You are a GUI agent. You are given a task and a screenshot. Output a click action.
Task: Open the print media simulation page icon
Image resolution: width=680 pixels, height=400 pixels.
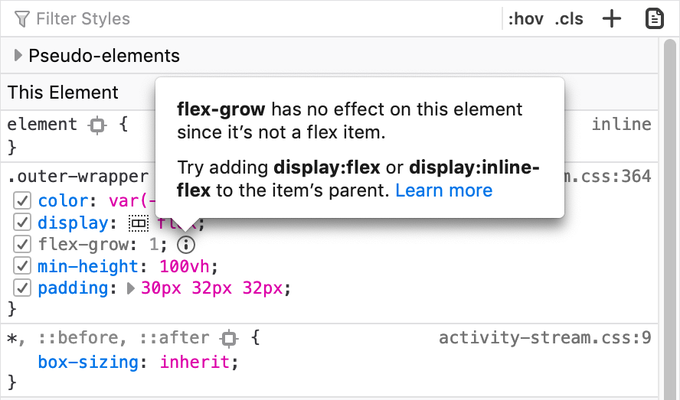(655, 19)
